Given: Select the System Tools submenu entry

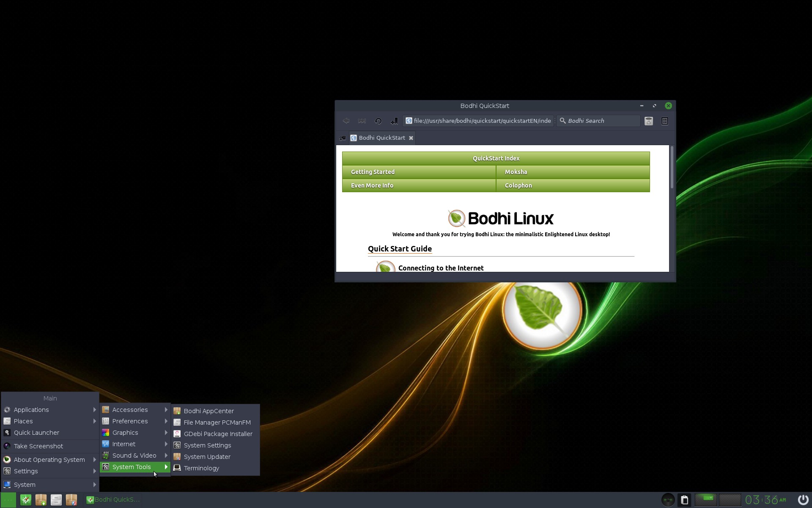Looking at the screenshot, I should click(x=135, y=467).
